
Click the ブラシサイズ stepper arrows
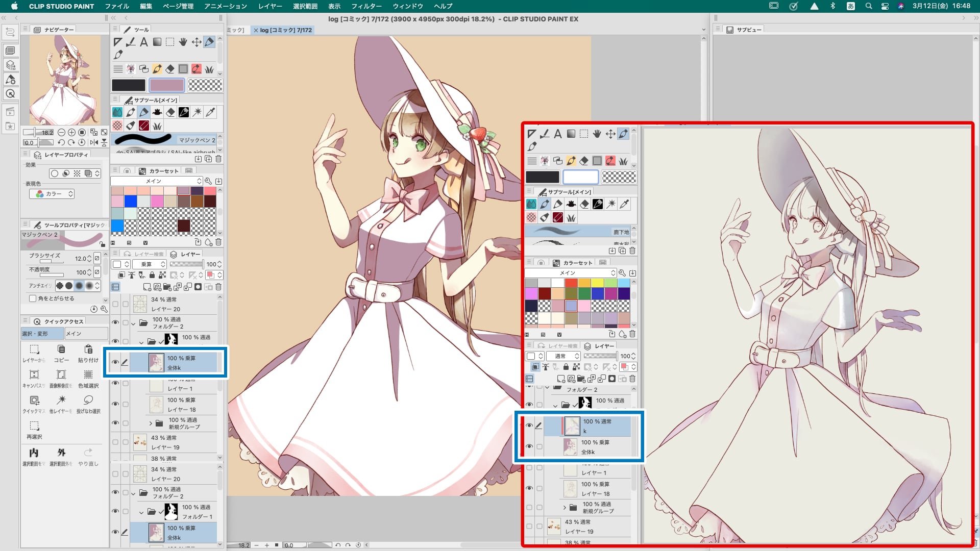tap(89, 259)
